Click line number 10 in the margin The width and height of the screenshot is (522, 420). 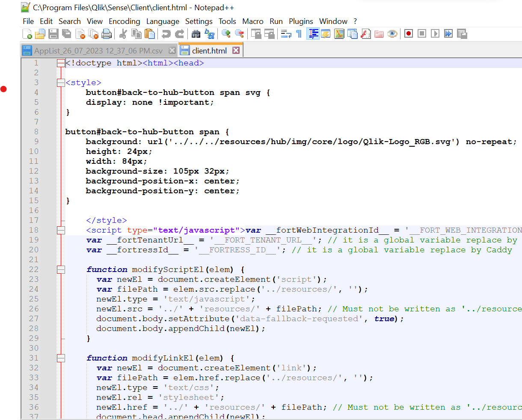[x=34, y=151]
